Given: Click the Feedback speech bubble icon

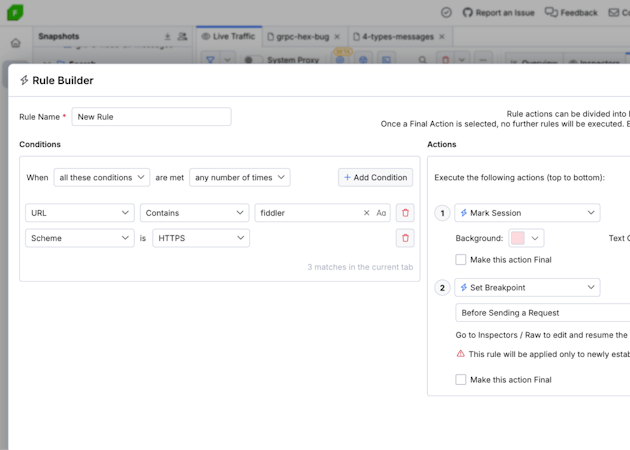Looking at the screenshot, I should (551, 13).
